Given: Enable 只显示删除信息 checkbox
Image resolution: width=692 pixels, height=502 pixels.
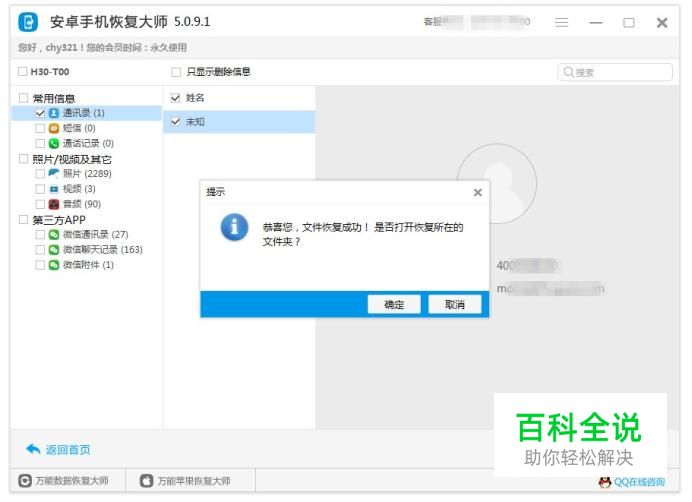Looking at the screenshot, I should point(176,72).
